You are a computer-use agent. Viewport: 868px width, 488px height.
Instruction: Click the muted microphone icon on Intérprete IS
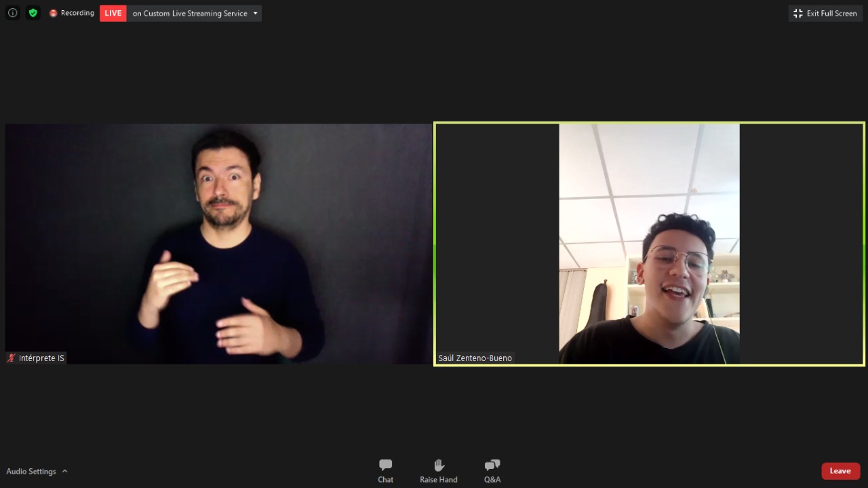12,358
